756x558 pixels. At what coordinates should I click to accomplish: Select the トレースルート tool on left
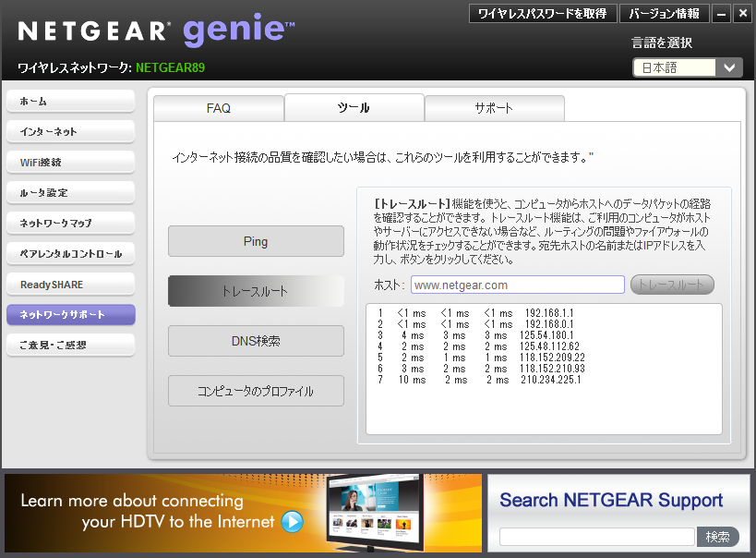[256, 291]
